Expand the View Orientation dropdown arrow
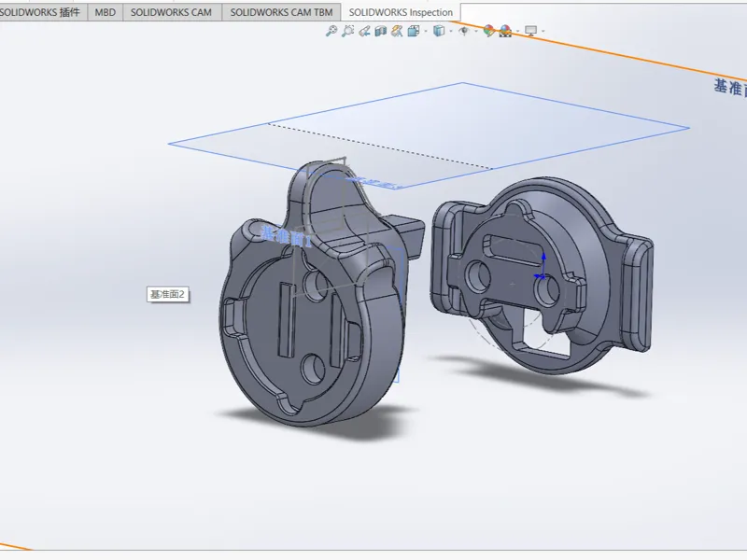This screenshot has height=560, width=747. click(426, 32)
